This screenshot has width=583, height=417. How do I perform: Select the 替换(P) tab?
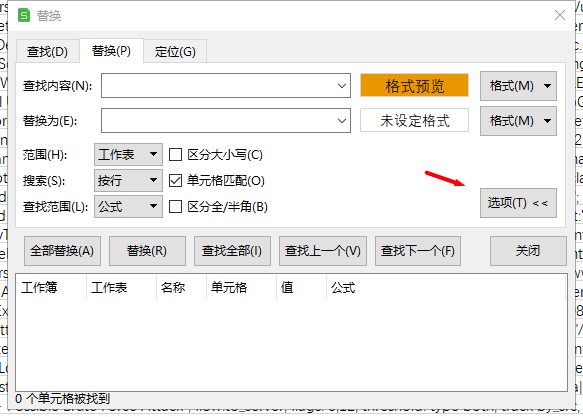(x=111, y=51)
